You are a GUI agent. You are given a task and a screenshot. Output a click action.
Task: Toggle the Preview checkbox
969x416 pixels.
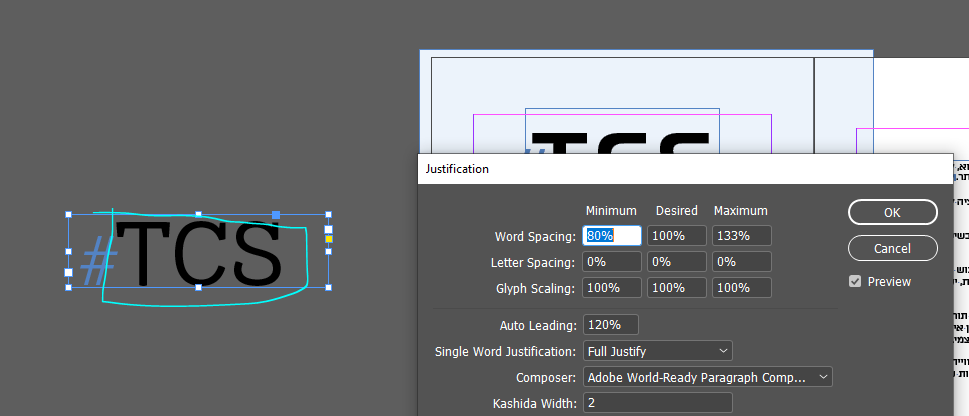click(x=855, y=282)
